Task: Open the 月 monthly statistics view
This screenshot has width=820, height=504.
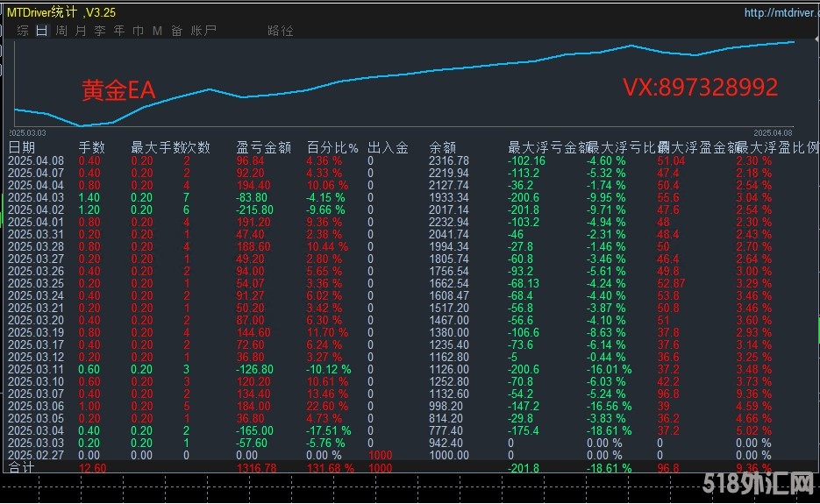Action: click(81, 31)
